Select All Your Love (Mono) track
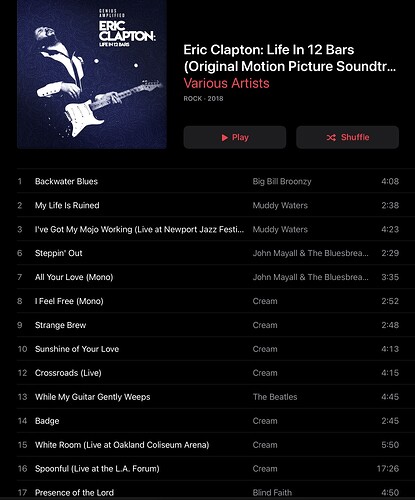 (208, 277)
